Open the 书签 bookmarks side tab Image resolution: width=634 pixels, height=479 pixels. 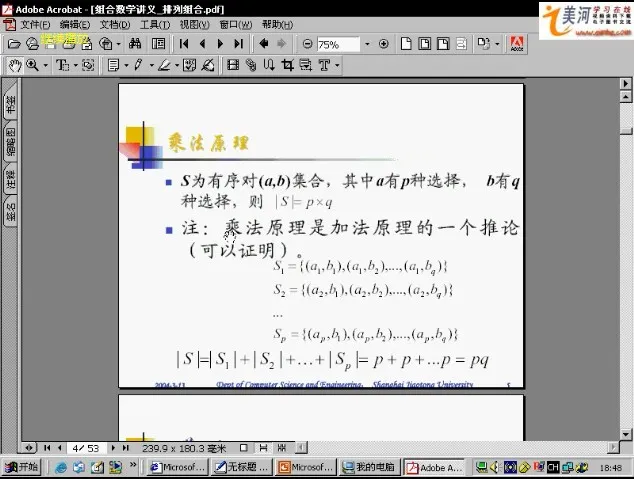(x=10, y=101)
